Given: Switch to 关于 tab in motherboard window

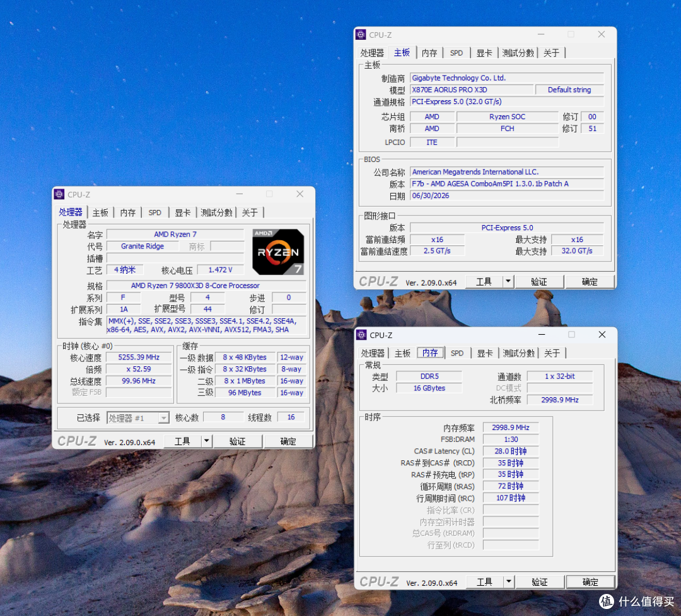Looking at the screenshot, I should pos(551,53).
